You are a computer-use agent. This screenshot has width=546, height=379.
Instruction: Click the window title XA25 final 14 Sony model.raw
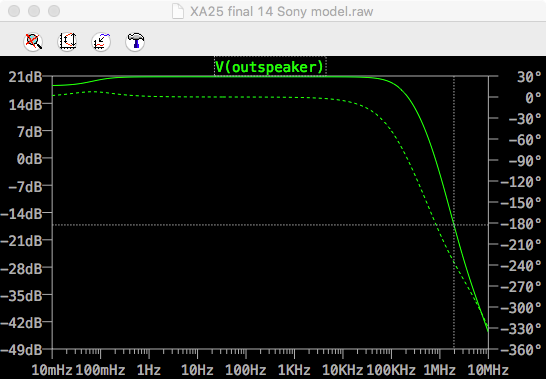tap(281, 11)
